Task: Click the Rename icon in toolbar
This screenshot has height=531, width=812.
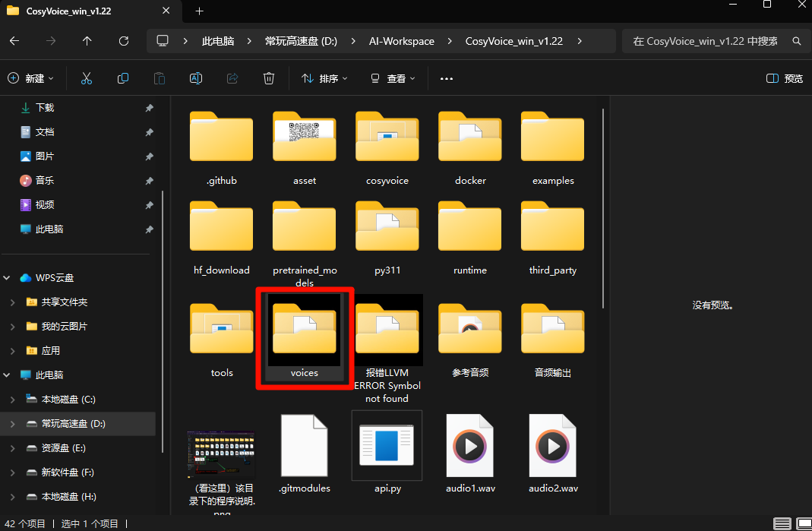Action: 195,78
